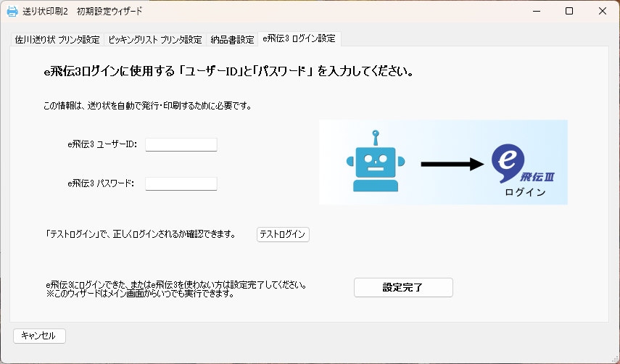Close the 初期設定ウィザード window
The width and height of the screenshot is (620, 364).
click(602, 11)
